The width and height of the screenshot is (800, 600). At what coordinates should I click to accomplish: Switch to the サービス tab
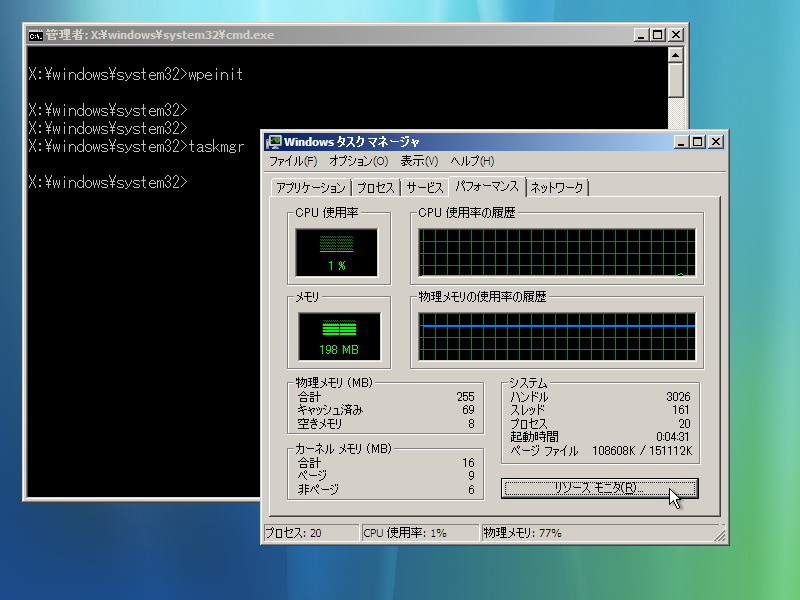coord(424,188)
